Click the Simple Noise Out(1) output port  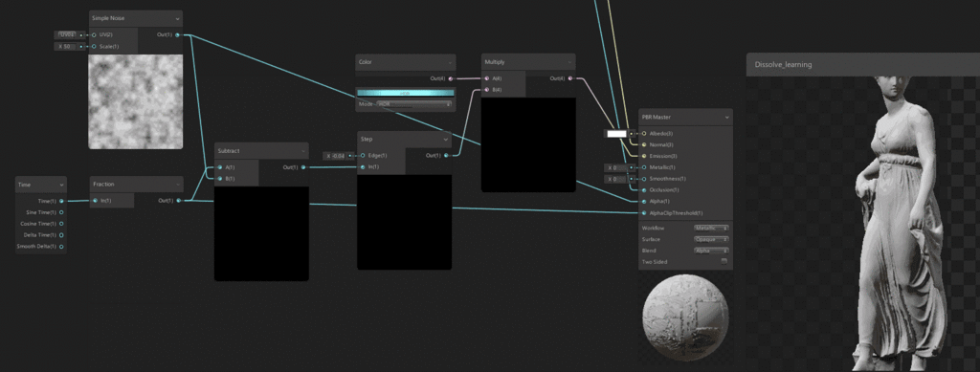click(177, 35)
